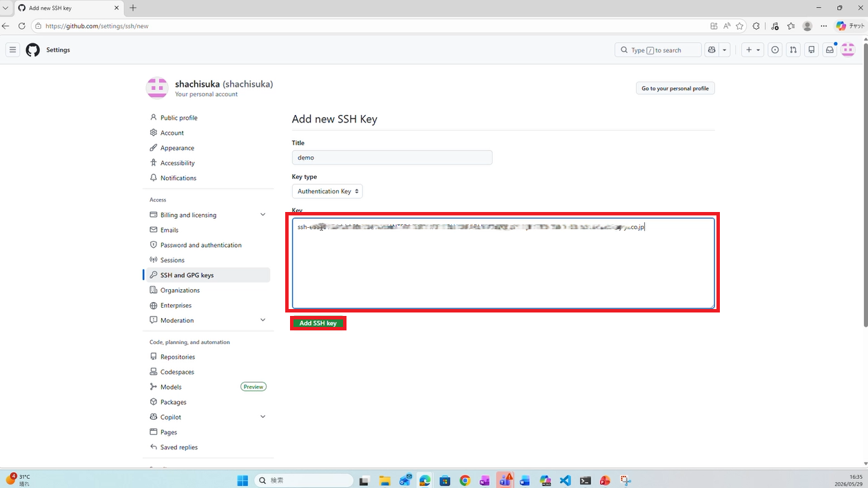
Task: Open a new browser tab
Action: pyautogui.click(x=133, y=8)
